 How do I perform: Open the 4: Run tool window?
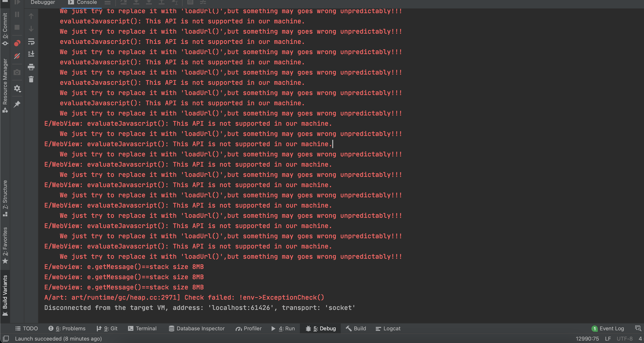pyautogui.click(x=283, y=328)
